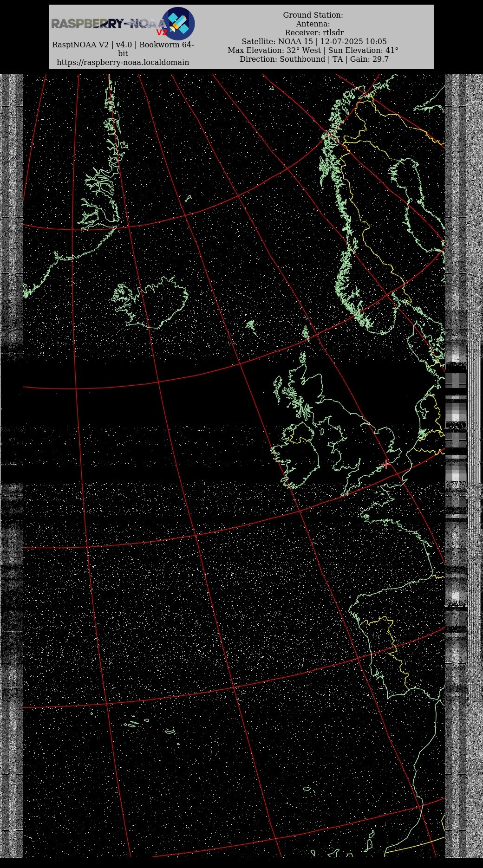Click the 'Antenna:' label

point(313,24)
